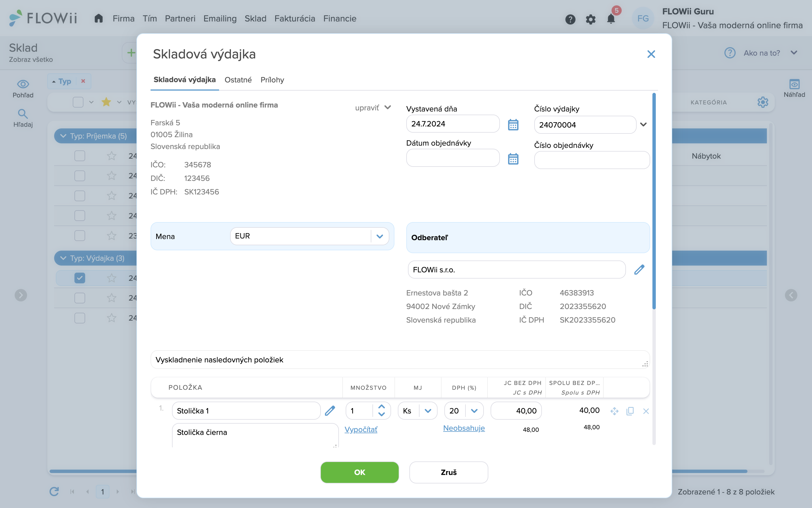
Task: Open the Fakturácia menu
Action: [x=295, y=18]
